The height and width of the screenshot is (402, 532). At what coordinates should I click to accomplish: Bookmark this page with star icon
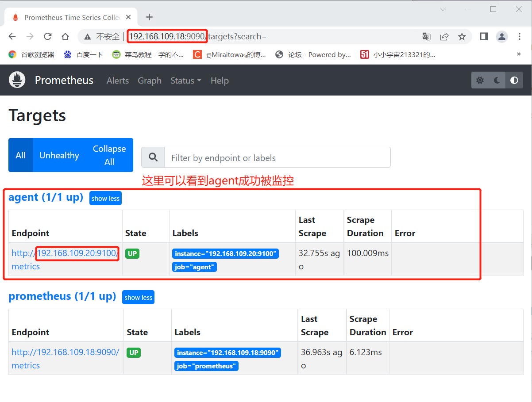coord(462,36)
